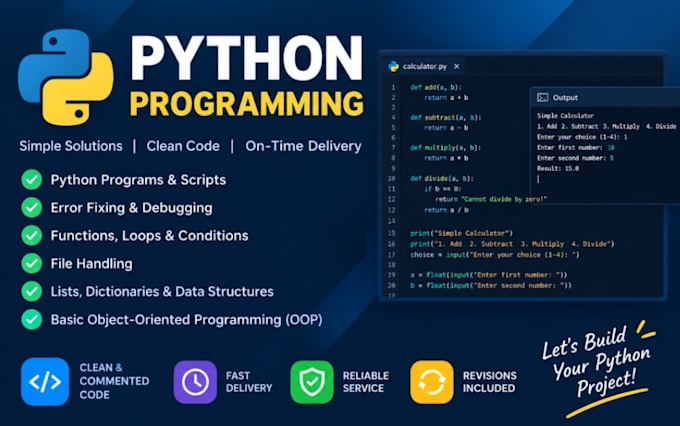Click the yellow PROGRAMMING heading
The width and height of the screenshot is (680, 426).
(246, 104)
